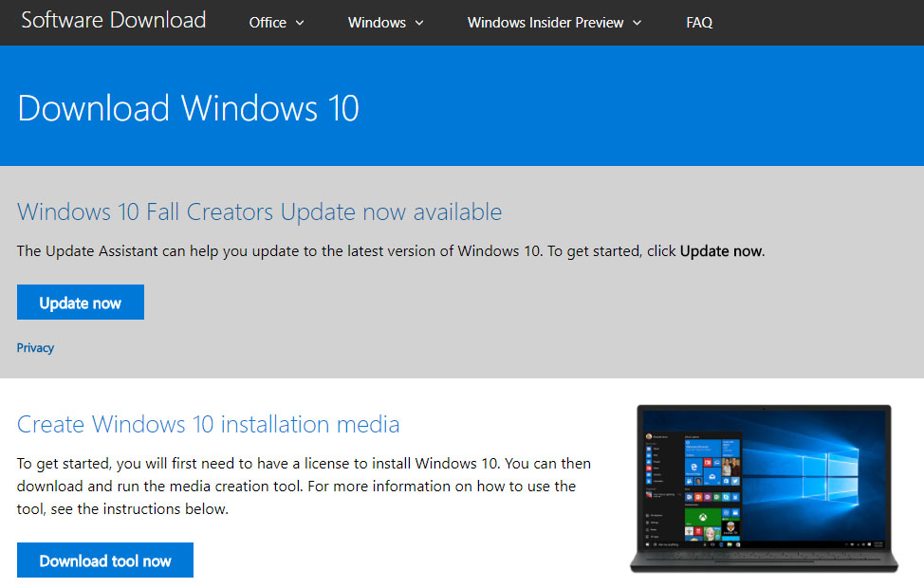Expand the Office dropdown chevron

point(300,23)
